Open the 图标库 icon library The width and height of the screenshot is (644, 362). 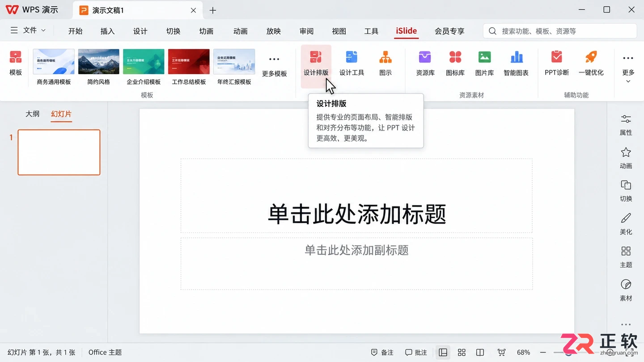point(455,63)
